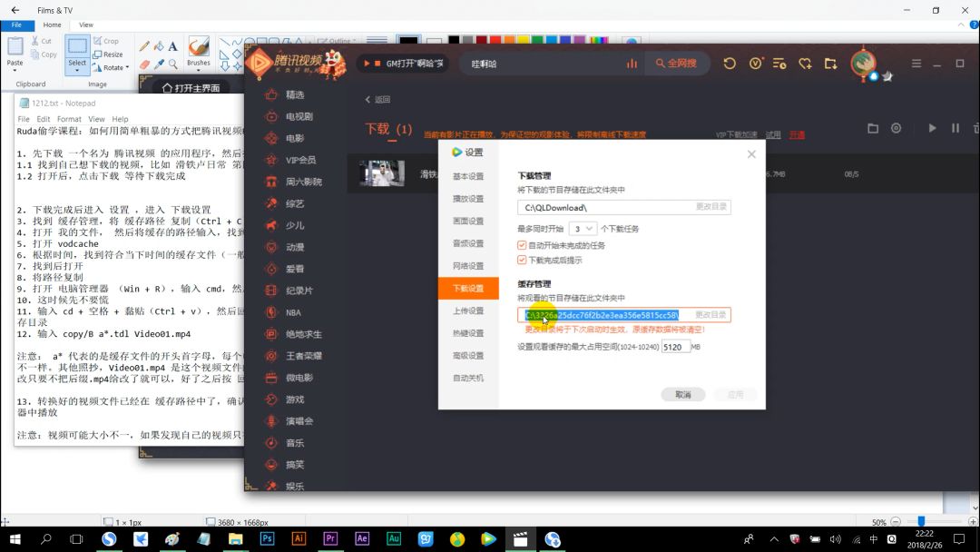980x552 pixels.
Task: Select the red color swatch in Paint
Action: point(495,40)
